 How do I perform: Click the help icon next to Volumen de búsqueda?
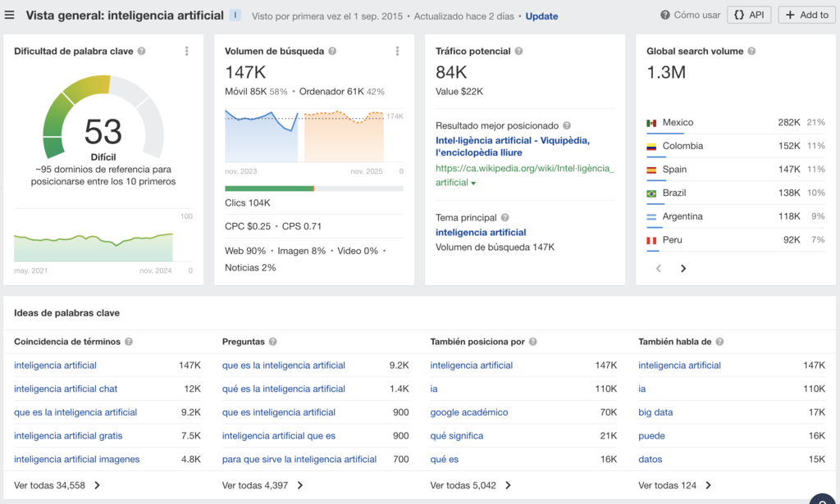[331, 51]
